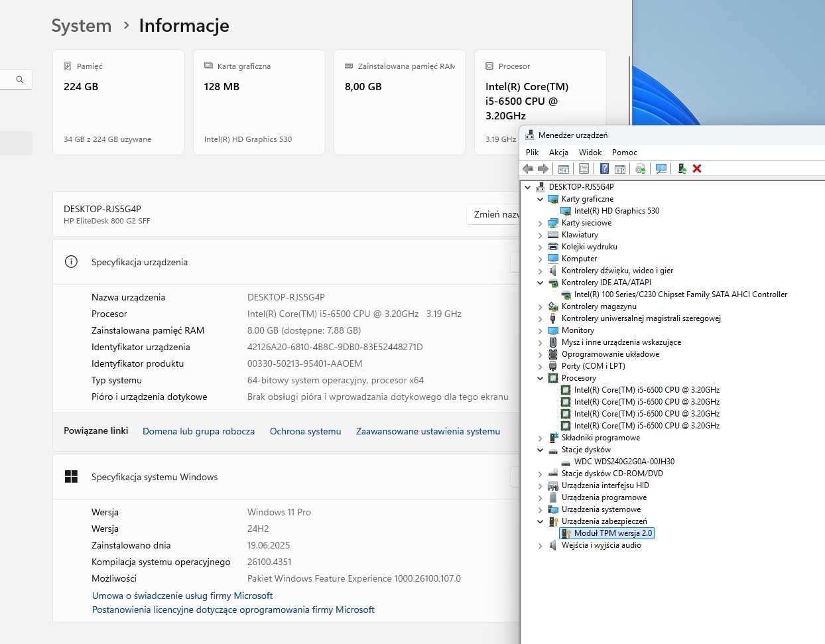This screenshot has width=825, height=644.
Task: Click info icon beside Specyfikacja urządzenia
Action: tap(71, 261)
